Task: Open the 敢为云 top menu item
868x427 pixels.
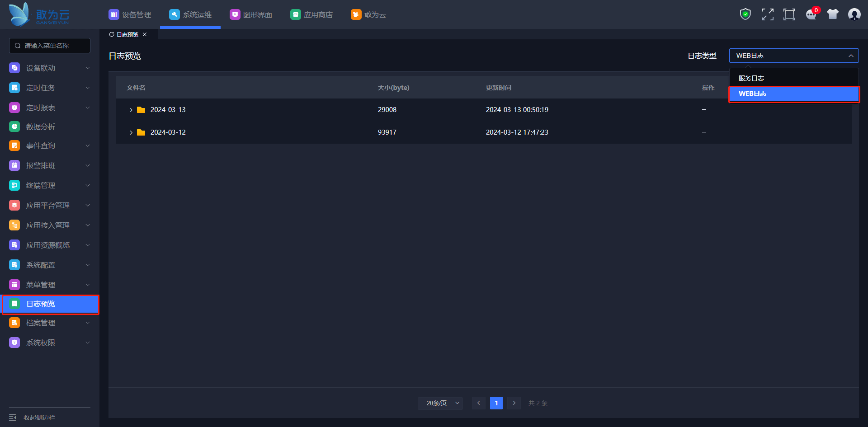Action: click(x=368, y=14)
